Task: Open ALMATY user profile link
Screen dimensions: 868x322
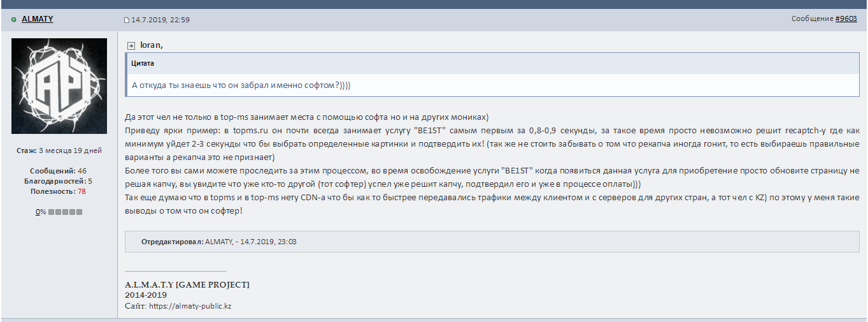Action: click(x=38, y=19)
